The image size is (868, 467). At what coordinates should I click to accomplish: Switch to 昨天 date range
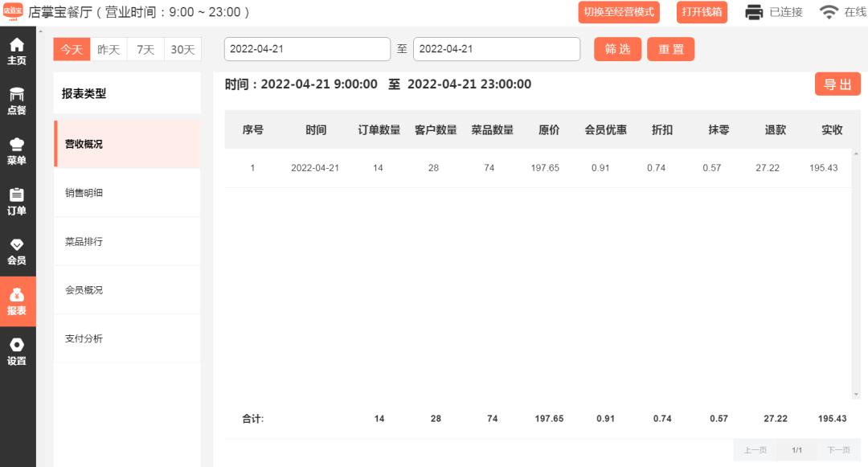(x=108, y=49)
